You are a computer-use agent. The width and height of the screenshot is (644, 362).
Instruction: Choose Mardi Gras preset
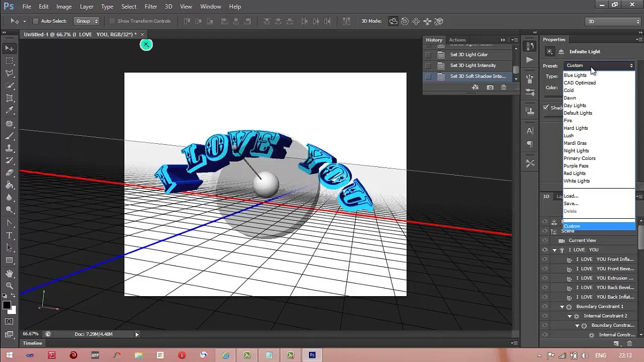coord(575,143)
